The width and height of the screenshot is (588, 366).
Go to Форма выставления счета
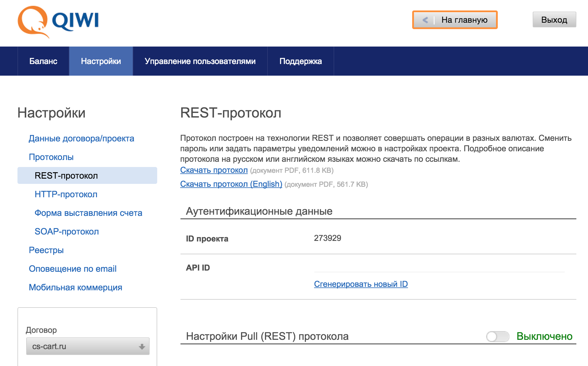tap(88, 213)
